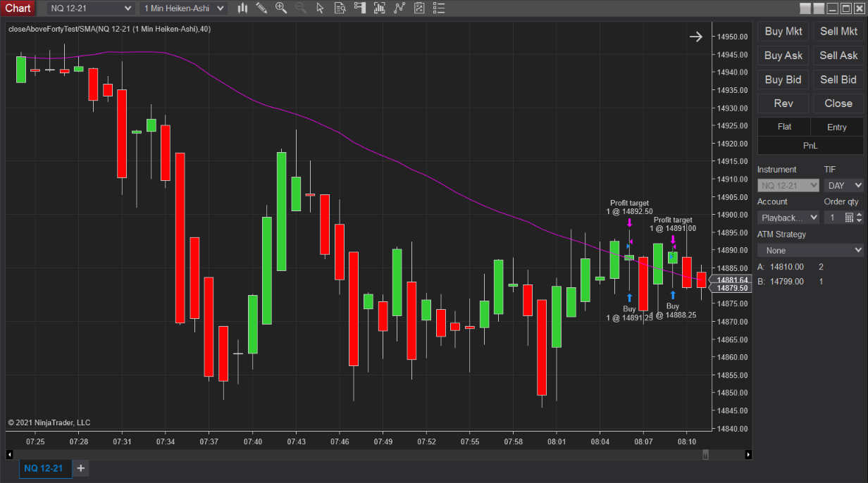The height and width of the screenshot is (483, 868).
Task: Click scrollbar right arrow under chart
Action: pyautogui.click(x=748, y=455)
